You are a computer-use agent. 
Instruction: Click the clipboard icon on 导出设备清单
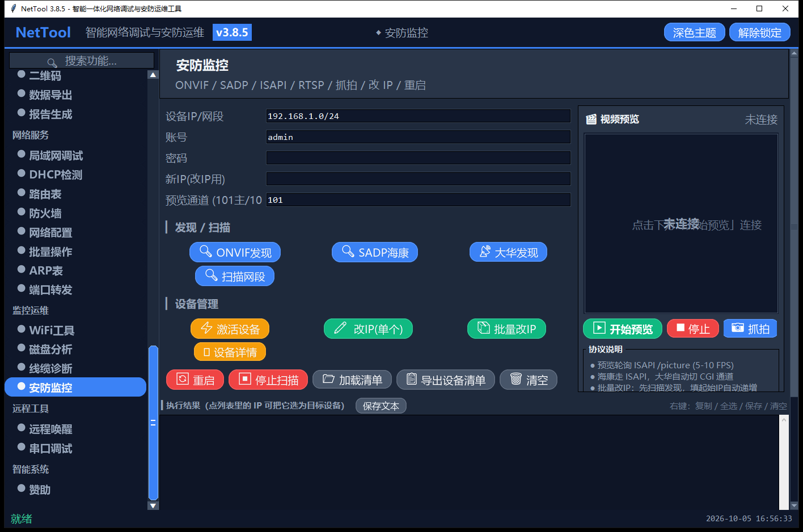click(412, 379)
